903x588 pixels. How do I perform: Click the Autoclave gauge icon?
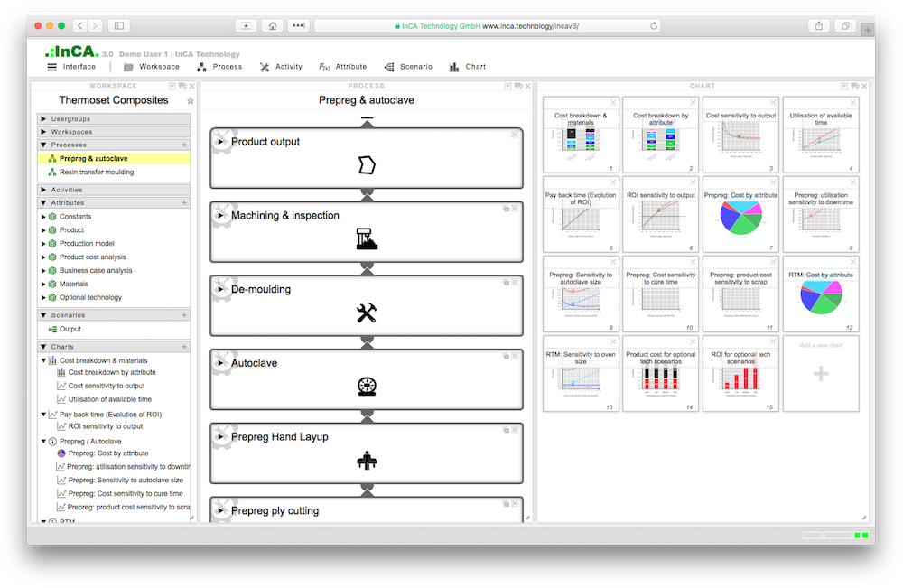coord(367,387)
